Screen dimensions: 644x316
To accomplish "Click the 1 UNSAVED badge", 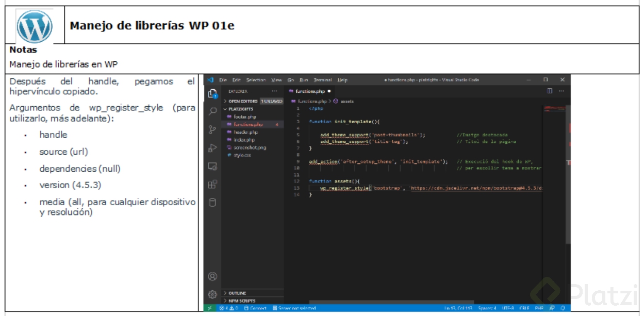I will click(271, 102).
